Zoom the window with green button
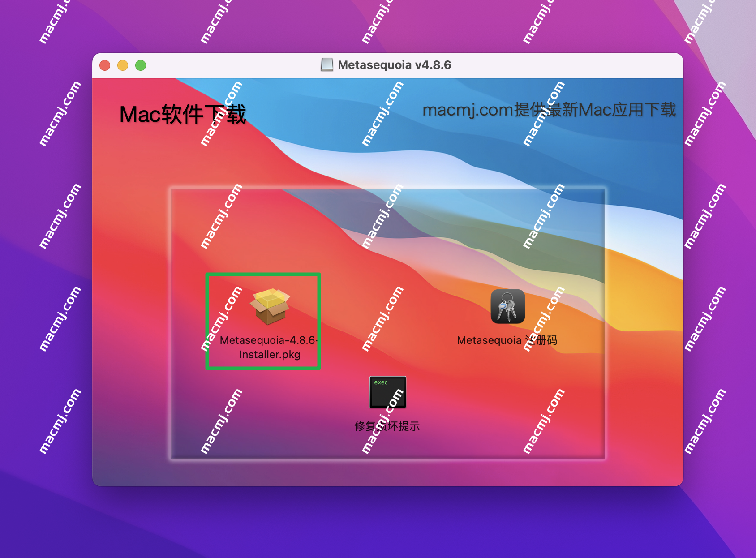 (141, 65)
